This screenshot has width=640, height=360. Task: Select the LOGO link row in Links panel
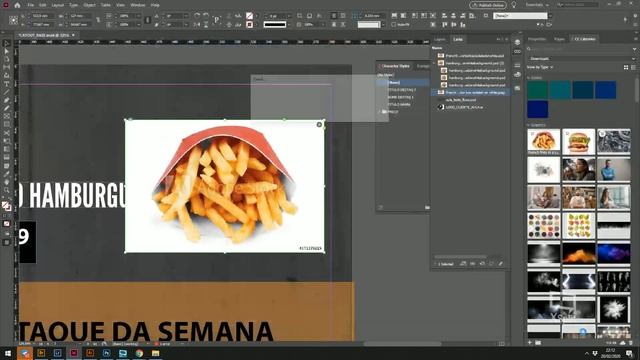[x=470, y=107]
